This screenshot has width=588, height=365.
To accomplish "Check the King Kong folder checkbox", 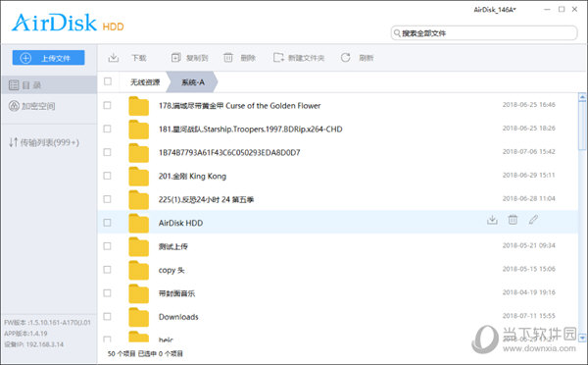I will pos(107,176).
